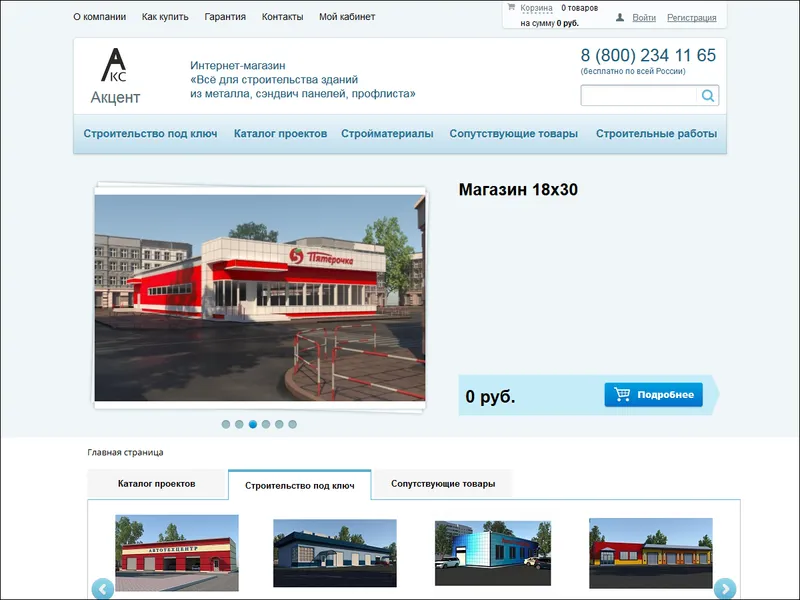Click the user silhouette icon beside Войти
Screen dimensions: 800x600
coord(620,17)
